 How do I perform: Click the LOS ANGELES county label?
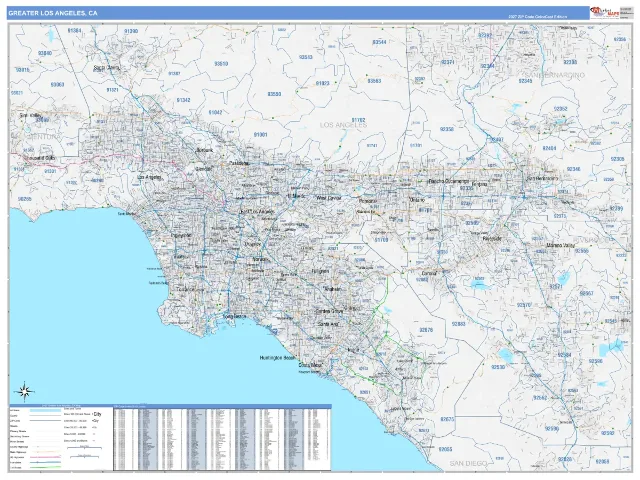(x=343, y=125)
